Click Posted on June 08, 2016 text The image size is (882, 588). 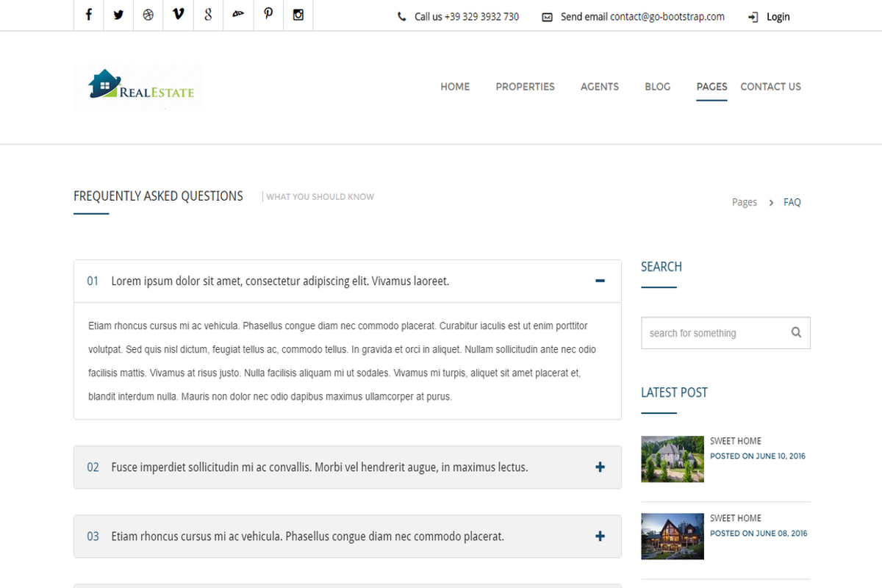click(x=759, y=534)
